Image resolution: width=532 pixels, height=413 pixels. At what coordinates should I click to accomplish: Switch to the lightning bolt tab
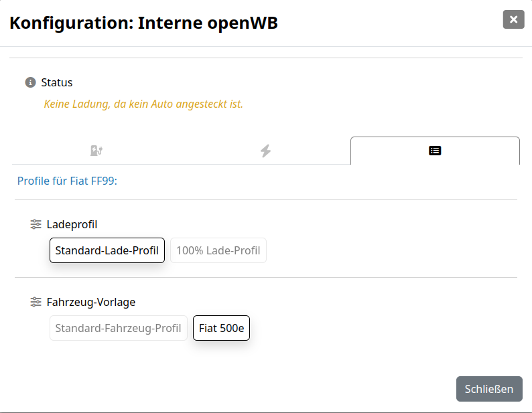(266, 151)
